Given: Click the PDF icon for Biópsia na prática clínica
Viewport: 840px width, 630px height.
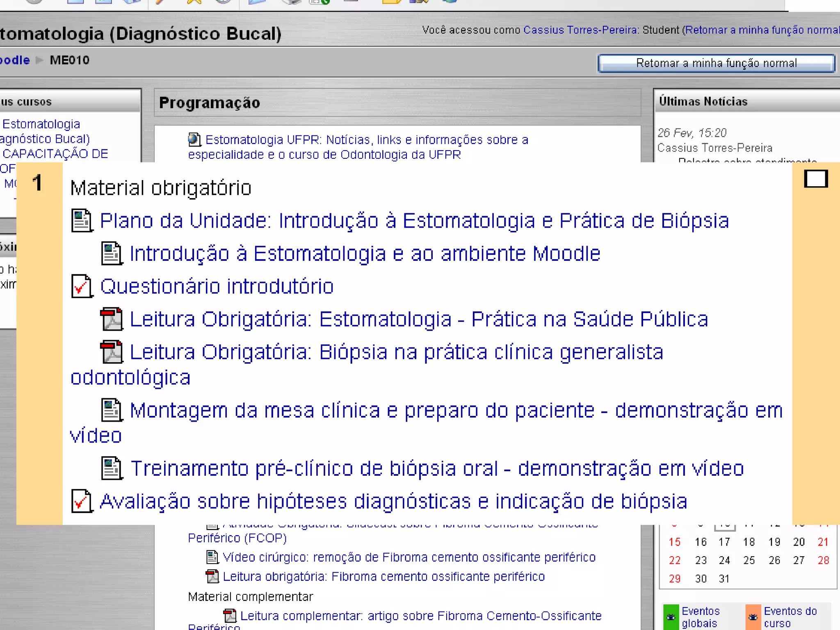Looking at the screenshot, I should coord(112,352).
